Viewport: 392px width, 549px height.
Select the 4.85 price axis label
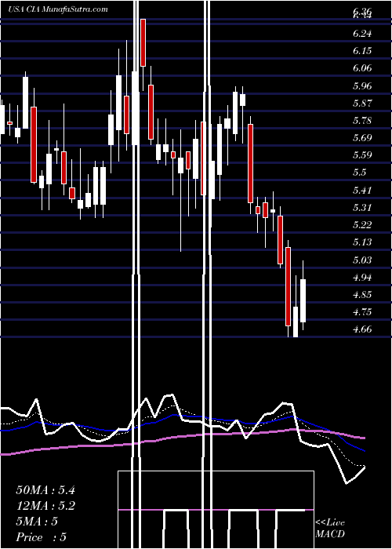pyautogui.click(x=362, y=294)
